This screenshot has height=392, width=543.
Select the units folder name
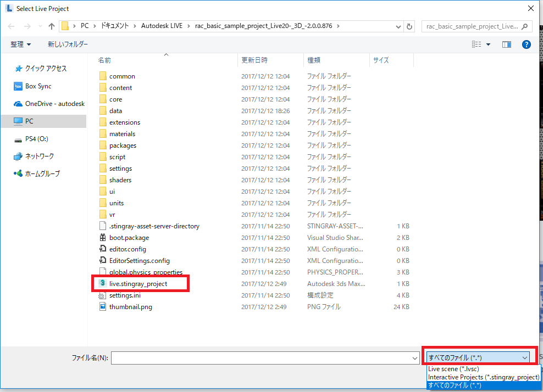click(x=117, y=203)
